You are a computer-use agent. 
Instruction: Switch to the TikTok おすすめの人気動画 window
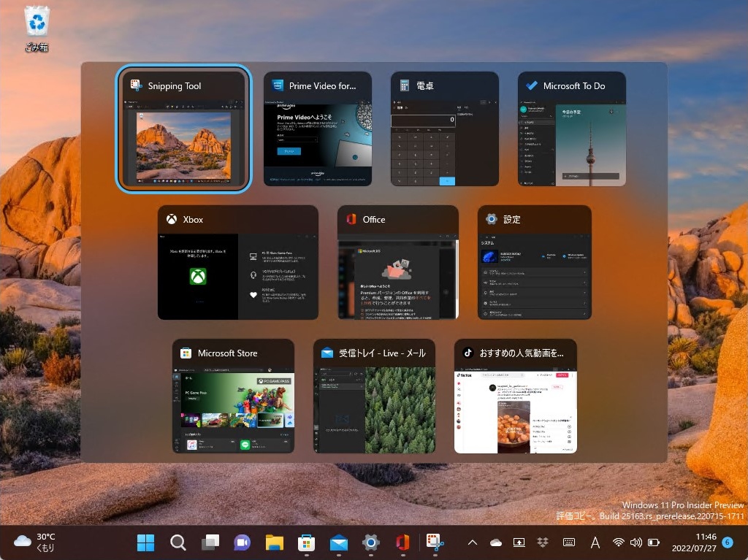pos(516,396)
